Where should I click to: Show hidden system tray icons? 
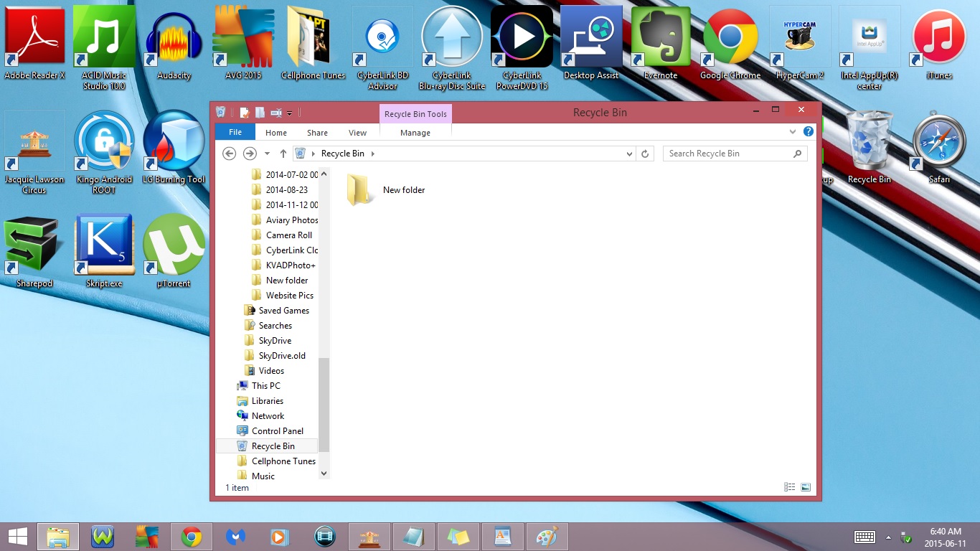(x=888, y=537)
